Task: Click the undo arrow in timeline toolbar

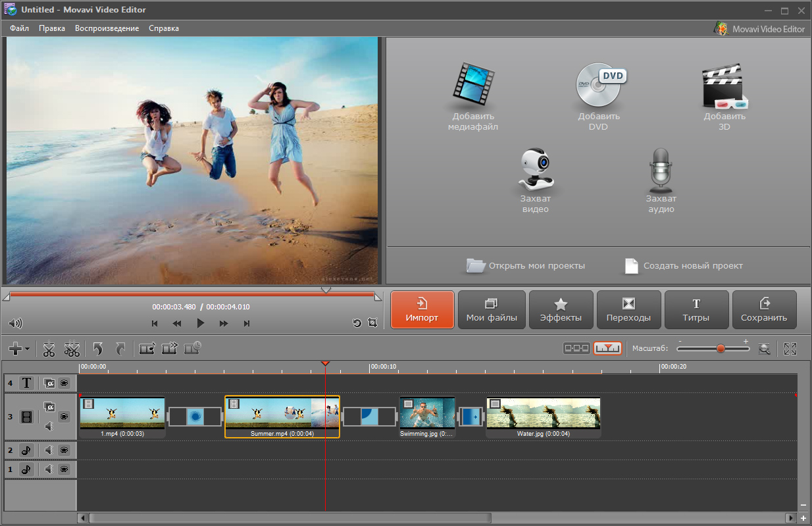Action: click(98, 349)
